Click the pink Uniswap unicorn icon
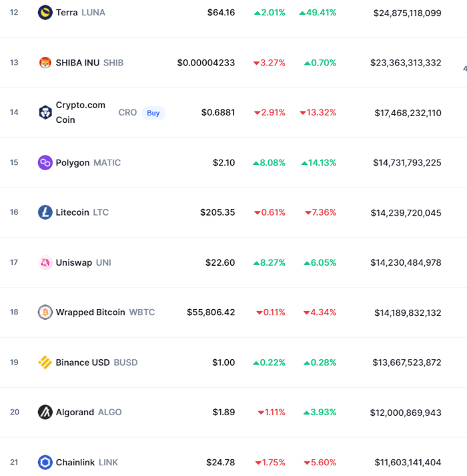The image size is (467, 476). (45, 262)
